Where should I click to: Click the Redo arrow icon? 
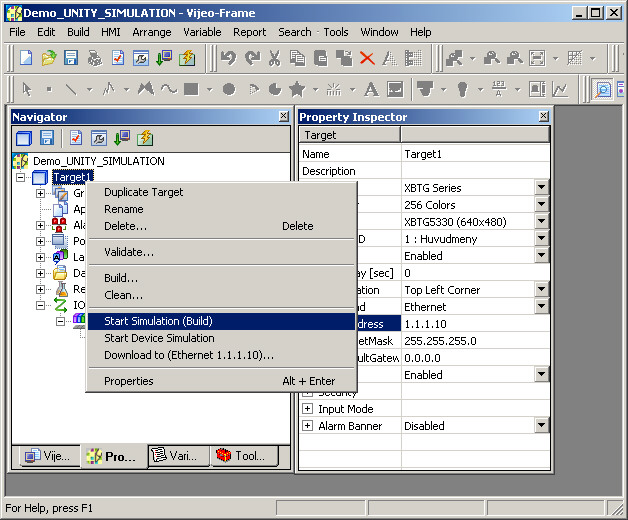252,58
